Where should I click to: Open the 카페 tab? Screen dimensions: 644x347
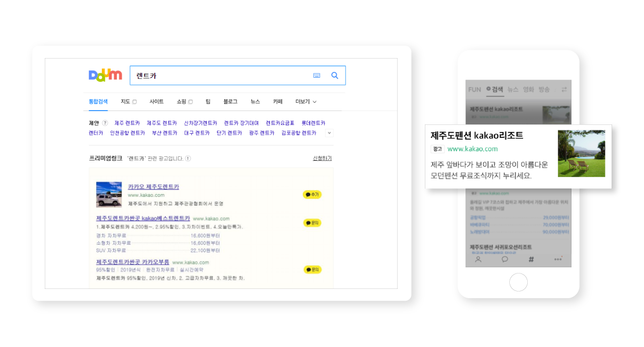(278, 102)
